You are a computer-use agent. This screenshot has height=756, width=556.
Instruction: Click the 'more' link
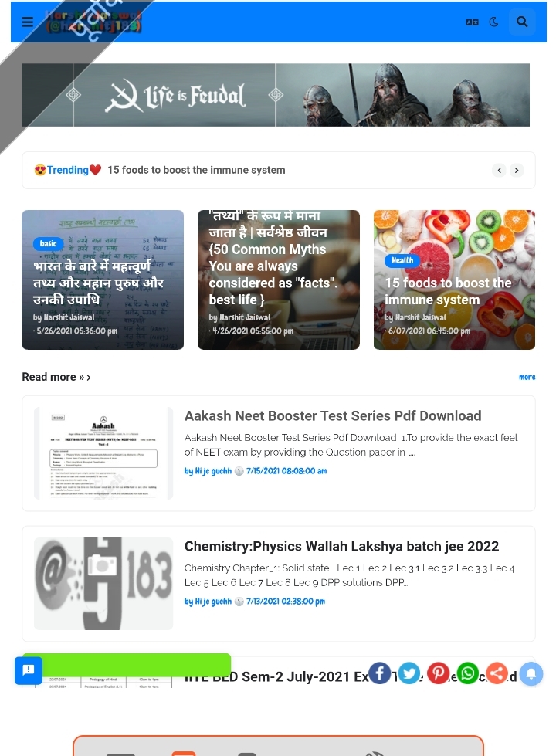[x=527, y=377]
